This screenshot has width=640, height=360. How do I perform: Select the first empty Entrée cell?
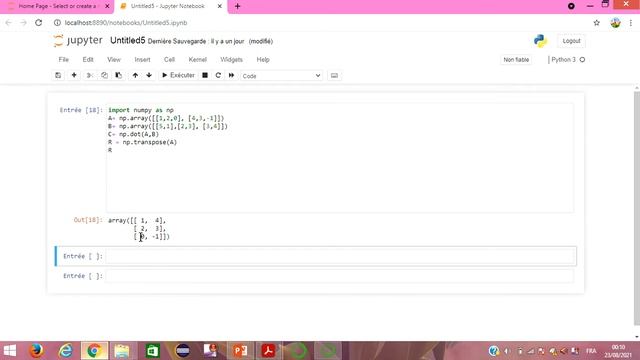(340, 256)
